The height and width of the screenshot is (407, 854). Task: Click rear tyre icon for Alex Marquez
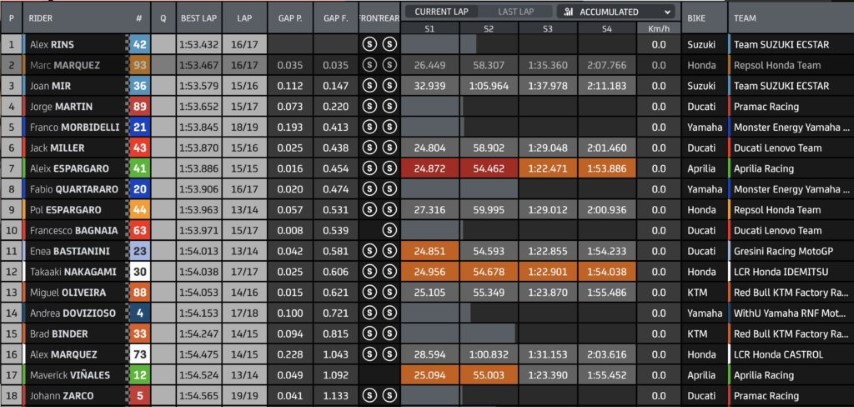(389, 355)
